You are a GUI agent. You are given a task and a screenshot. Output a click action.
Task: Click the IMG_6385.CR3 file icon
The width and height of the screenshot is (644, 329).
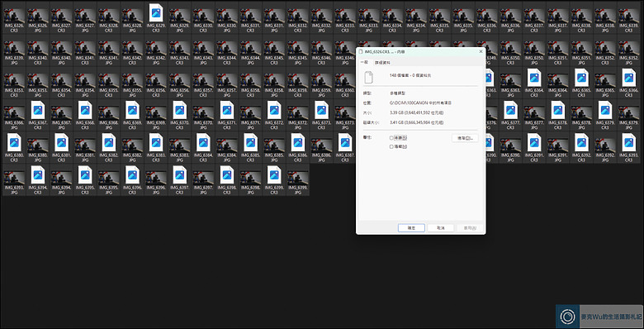[250, 142]
